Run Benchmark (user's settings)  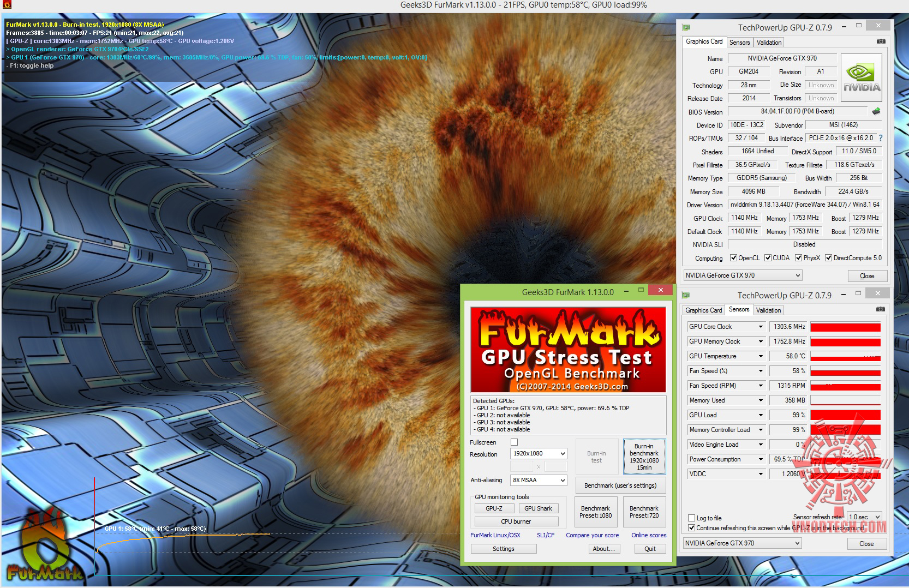point(620,485)
